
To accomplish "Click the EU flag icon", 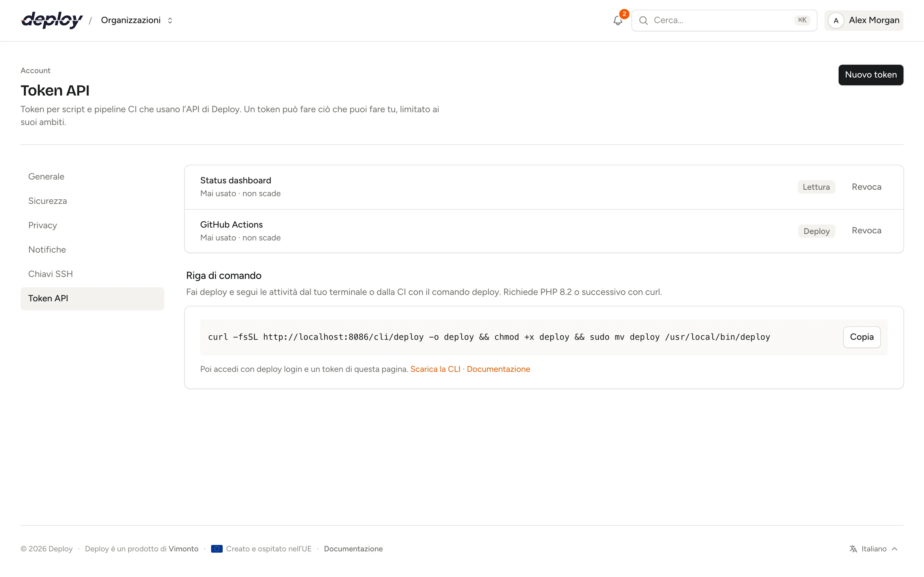I will click(217, 549).
